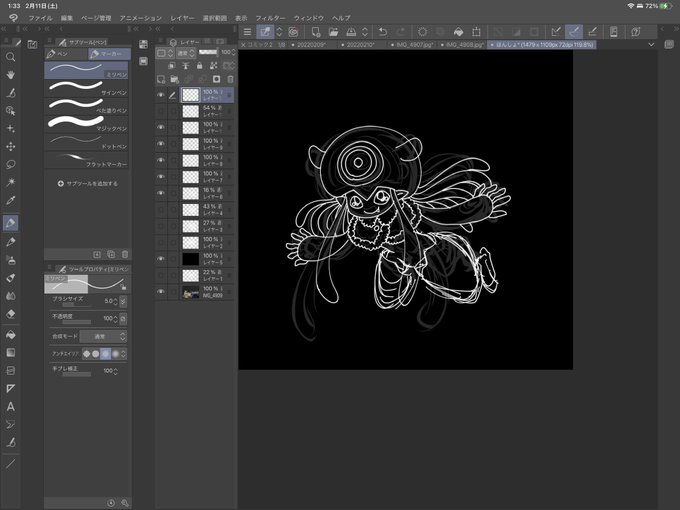Screen dimensions: 680x510
Task: Open the hamburger menu in command bar
Action: 247,32
